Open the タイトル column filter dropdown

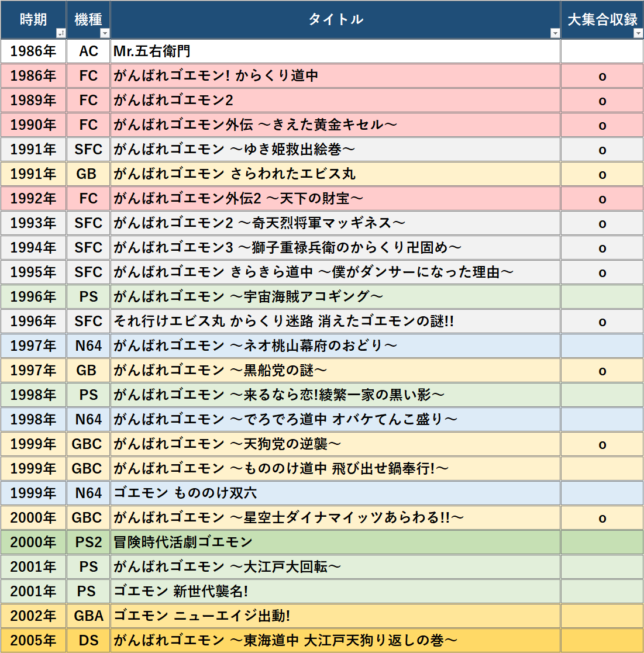[x=555, y=33]
